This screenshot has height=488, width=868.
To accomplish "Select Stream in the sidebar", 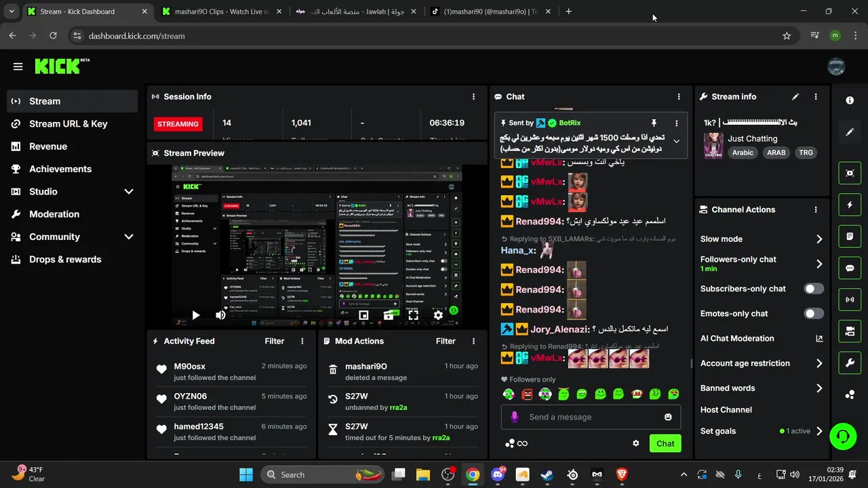I will point(73,101).
